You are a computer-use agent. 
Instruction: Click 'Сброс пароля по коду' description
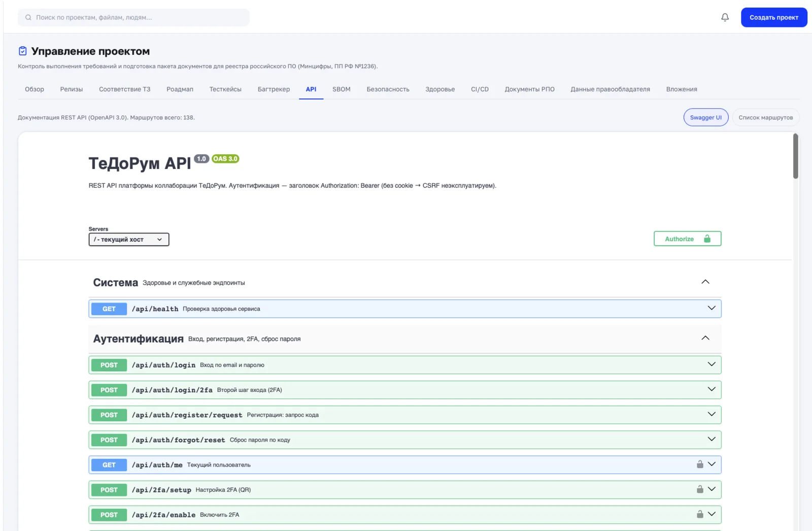(x=260, y=440)
